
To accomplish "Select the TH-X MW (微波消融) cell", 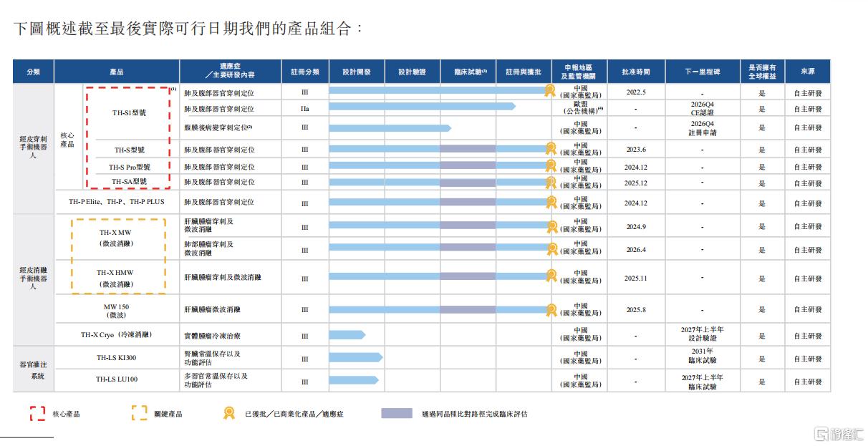I will pyautogui.click(x=116, y=238).
